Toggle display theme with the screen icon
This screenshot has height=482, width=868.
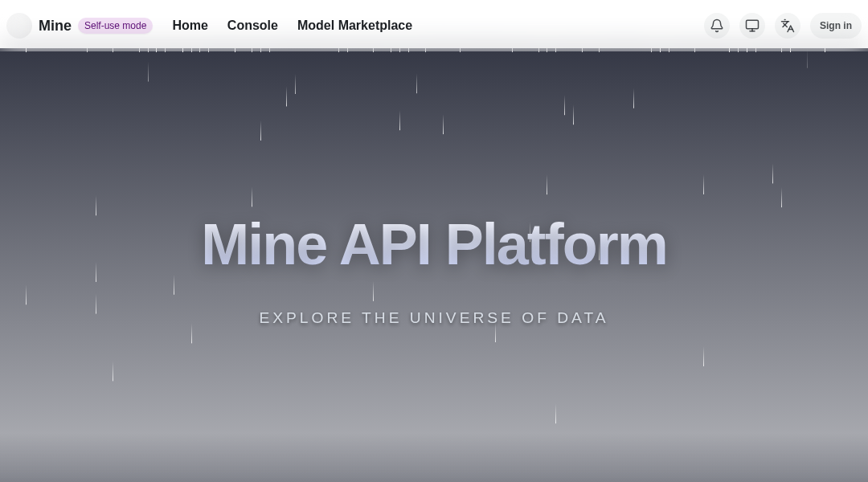pyautogui.click(x=751, y=26)
